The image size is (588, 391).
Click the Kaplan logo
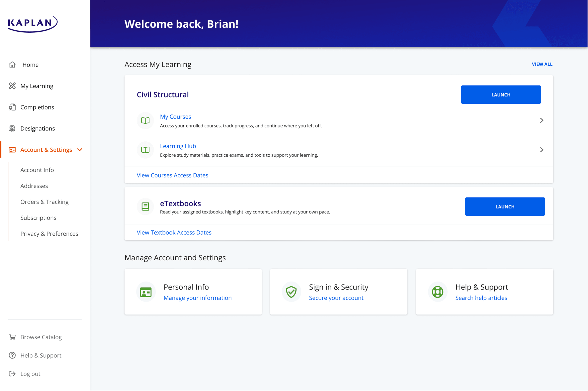(33, 24)
